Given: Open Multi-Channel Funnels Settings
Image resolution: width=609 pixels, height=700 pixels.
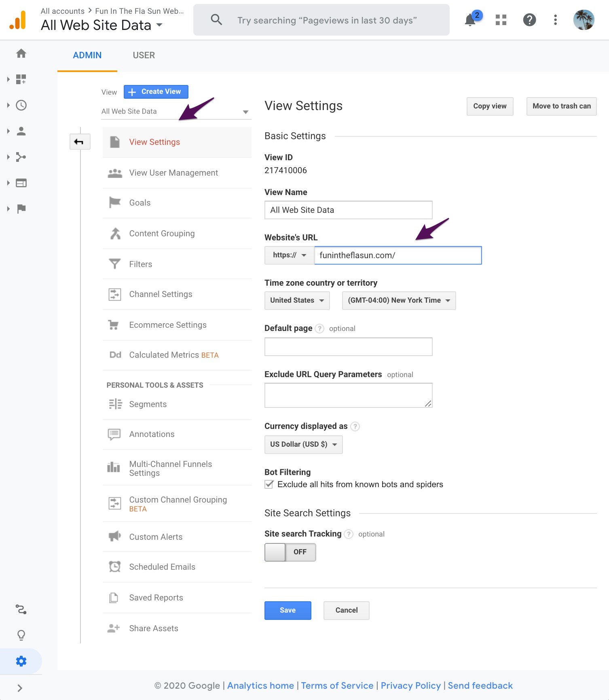Looking at the screenshot, I should click(177, 468).
